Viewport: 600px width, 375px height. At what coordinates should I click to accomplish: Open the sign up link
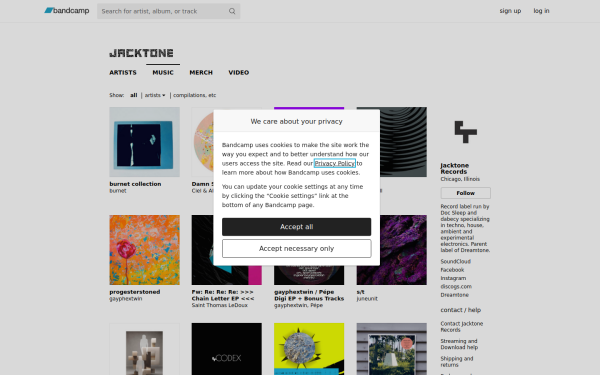pyautogui.click(x=510, y=11)
